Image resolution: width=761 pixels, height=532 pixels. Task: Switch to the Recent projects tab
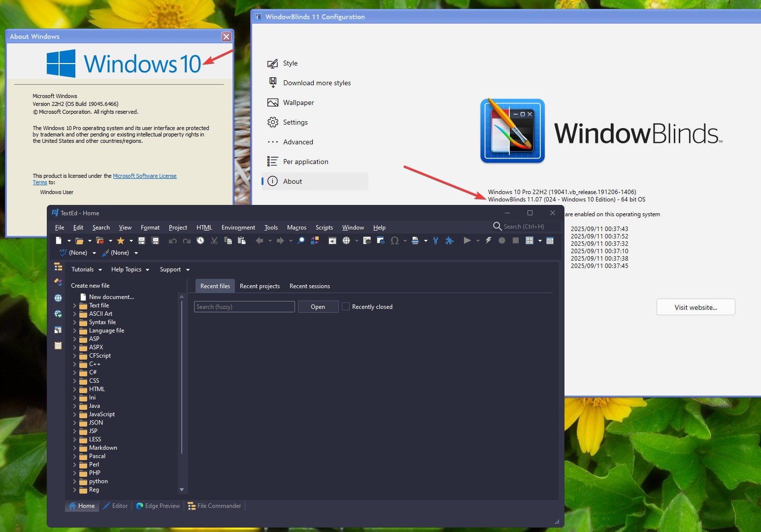pyautogui.click(x=260, y=286)
